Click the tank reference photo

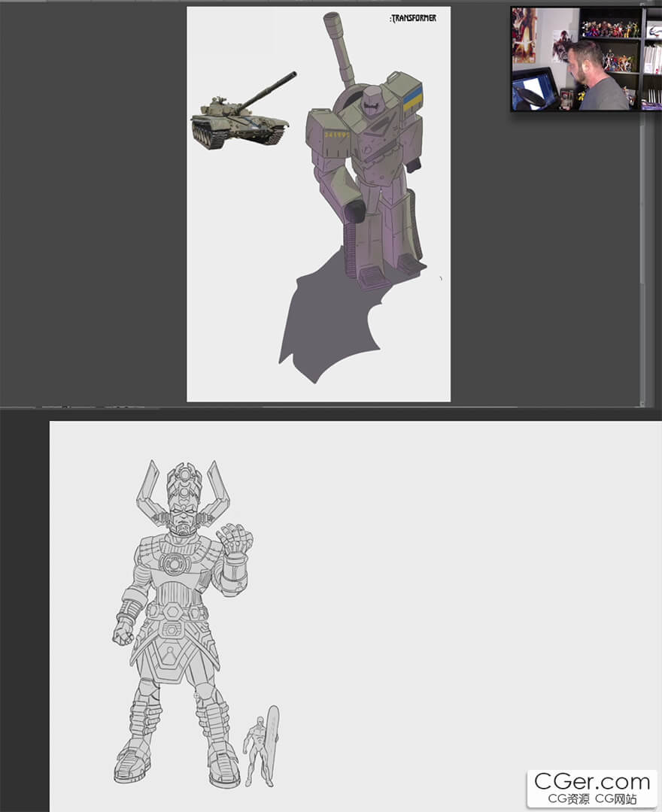243,111
